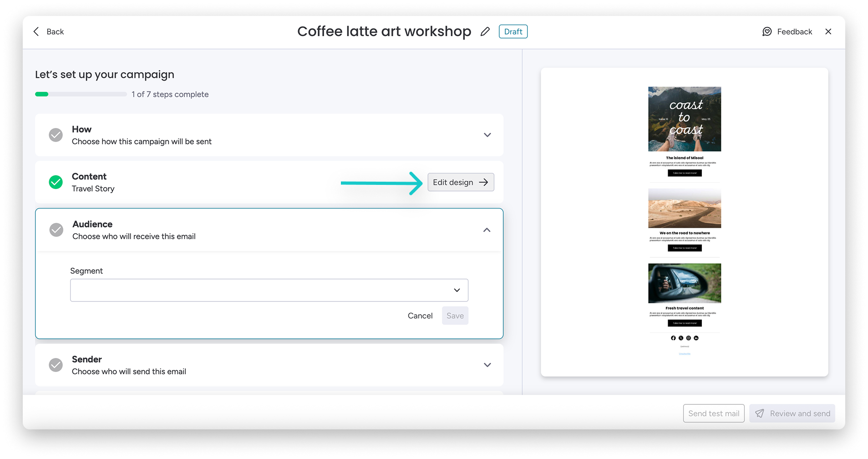Click the Feedback label
The image size is (868, 459).
(x=795, y=31)
